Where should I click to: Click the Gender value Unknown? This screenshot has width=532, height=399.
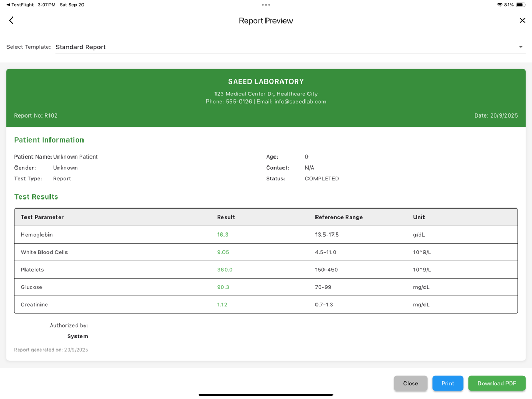tap(65, 168)
